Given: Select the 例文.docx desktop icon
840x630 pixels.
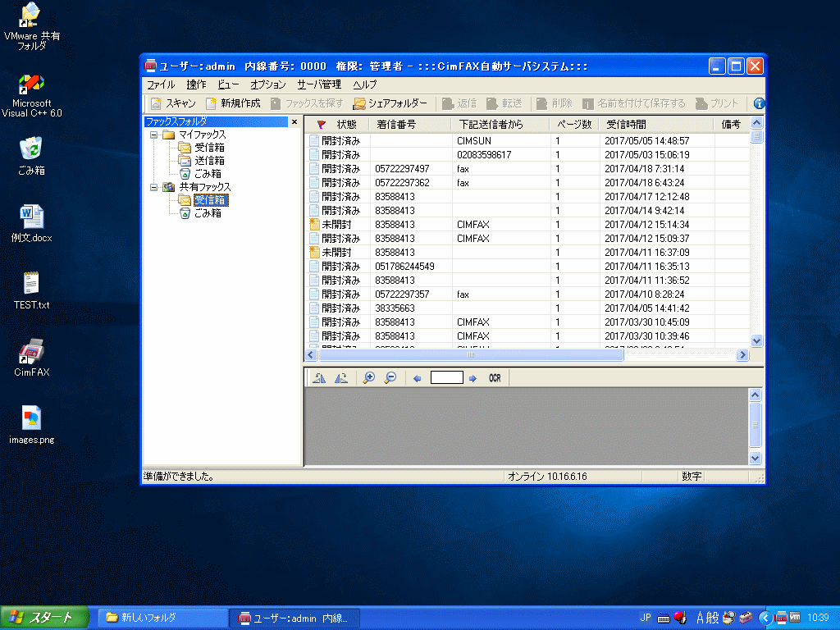Looking at the screenshot, I should point(32,223).
